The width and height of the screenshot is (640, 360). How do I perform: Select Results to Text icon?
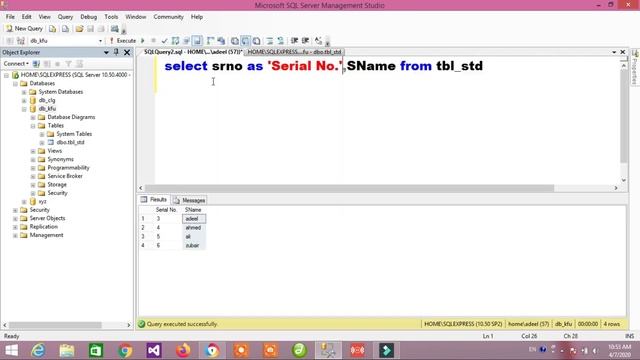[235, 41]
